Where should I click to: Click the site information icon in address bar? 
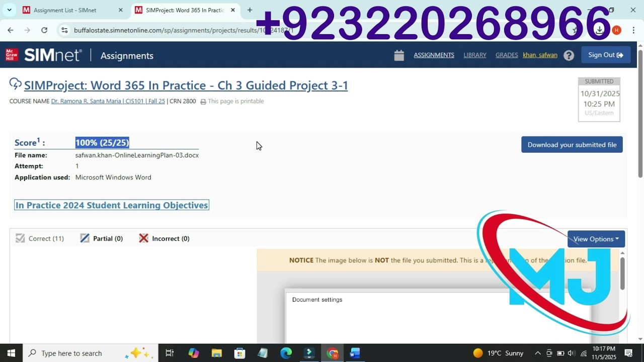point(64,30)
